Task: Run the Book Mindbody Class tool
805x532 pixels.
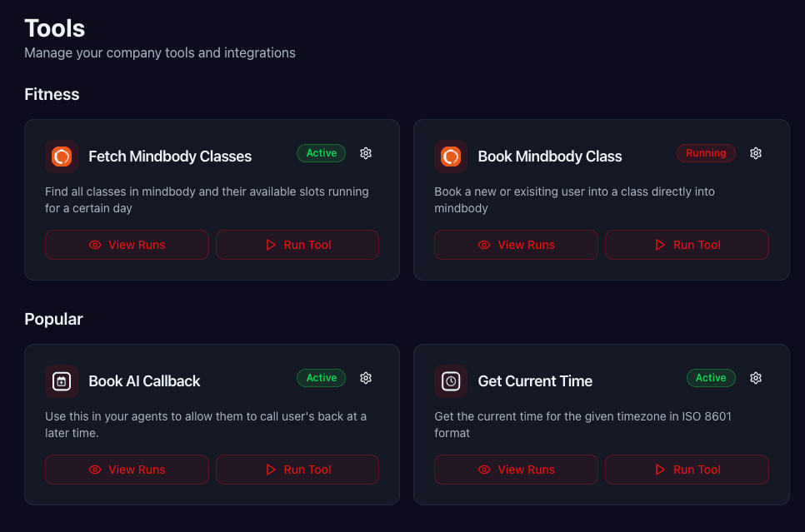Action: [687, 244]
